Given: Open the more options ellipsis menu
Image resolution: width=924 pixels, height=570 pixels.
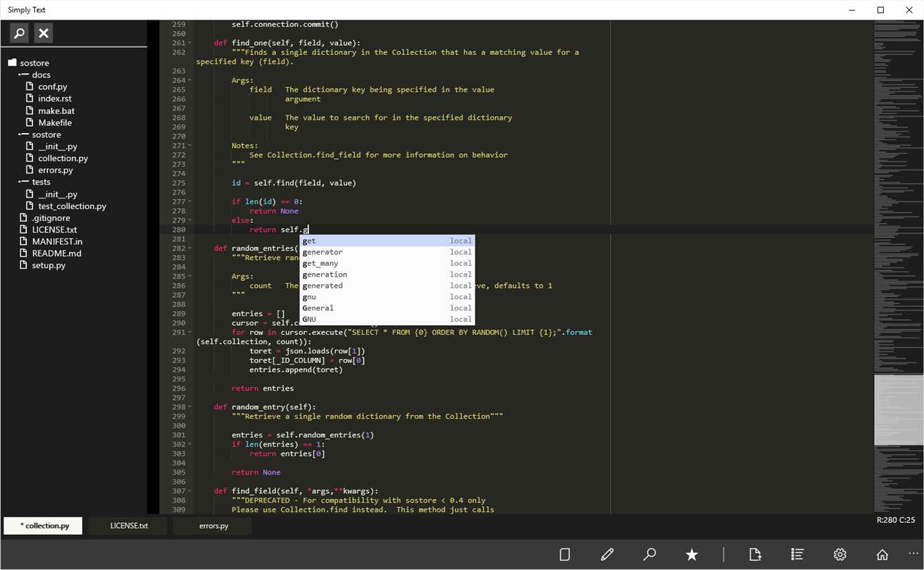Looking at the screenshot, I should (x=913, y=554).
